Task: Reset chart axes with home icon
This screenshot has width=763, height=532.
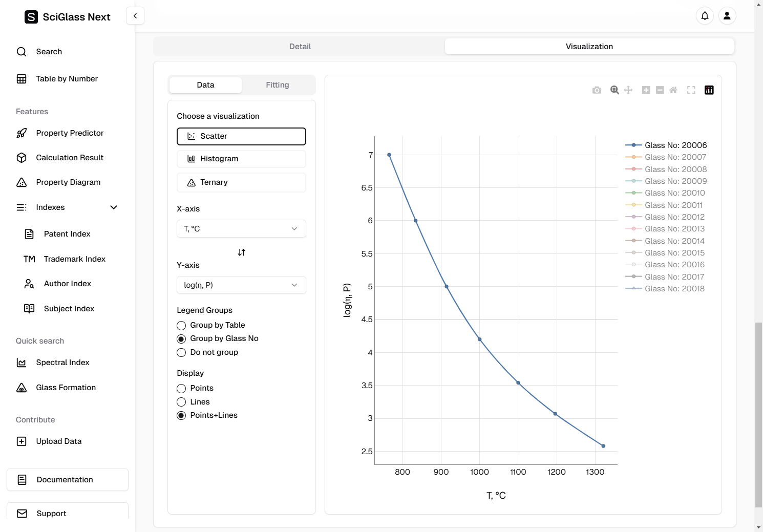Action: [x=673, y=90]
